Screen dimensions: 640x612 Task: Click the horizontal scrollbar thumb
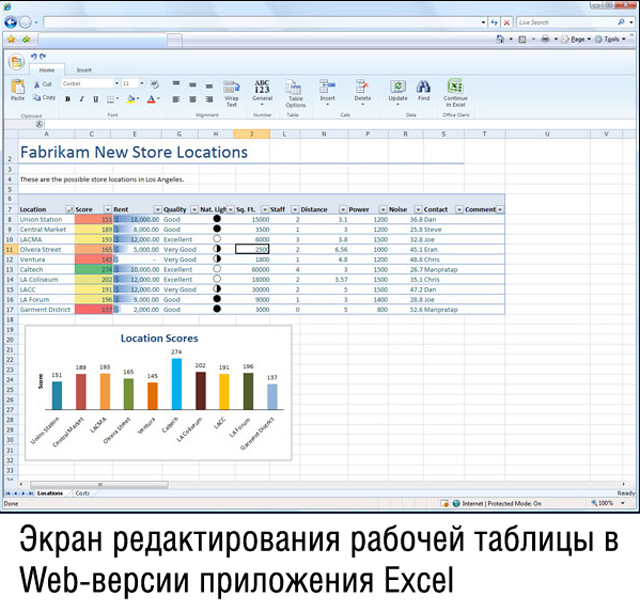[x=100, y=485]
